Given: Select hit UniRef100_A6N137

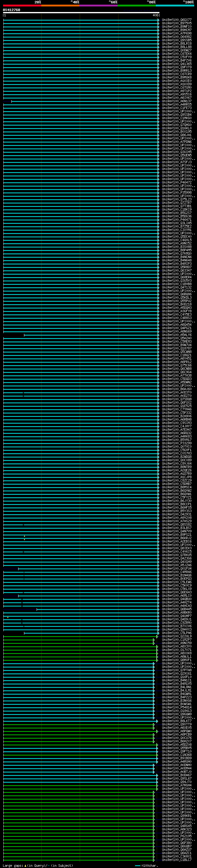Looking at the screenshot, I should pyautogui.click(x=177, y=101).
